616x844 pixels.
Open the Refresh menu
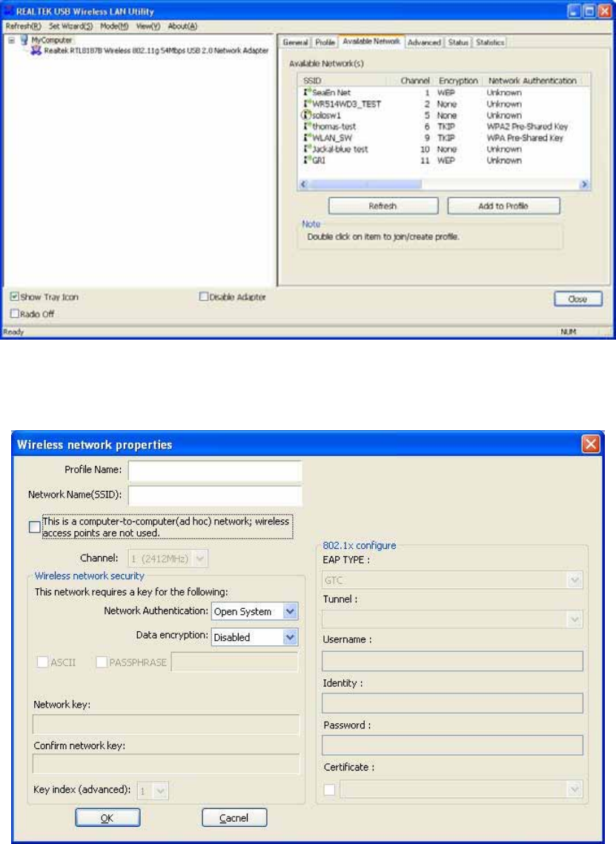[23, 26]
